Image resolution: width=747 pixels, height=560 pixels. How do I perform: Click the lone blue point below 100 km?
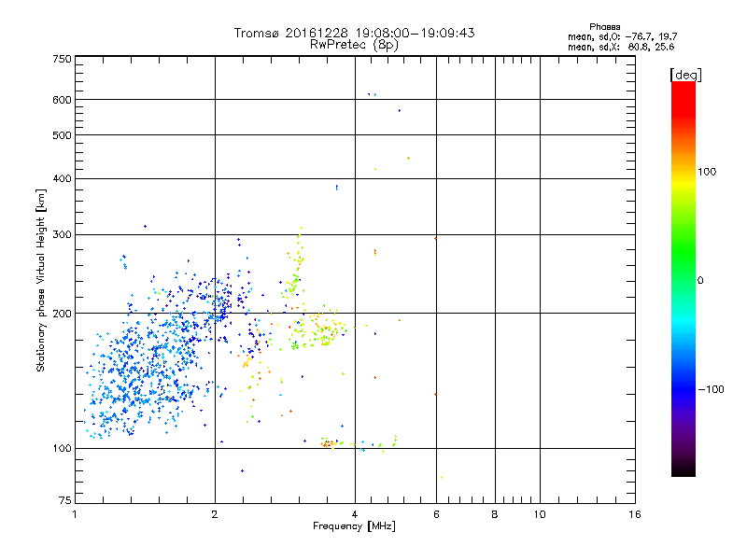[x=242, y=470]
